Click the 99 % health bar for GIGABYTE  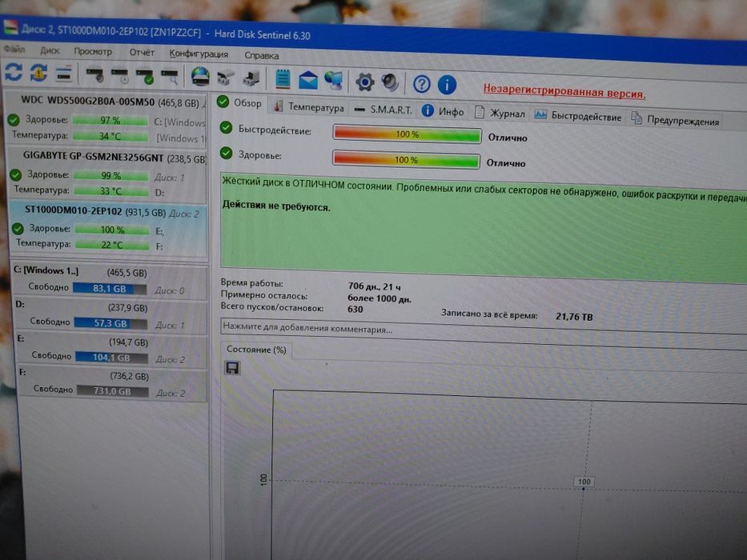(x=111, y=176)
